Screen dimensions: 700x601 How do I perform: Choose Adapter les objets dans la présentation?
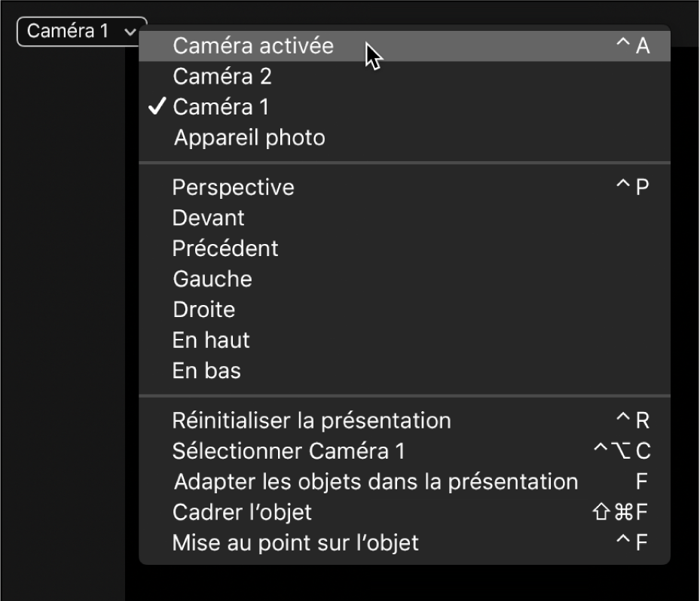[x=376, y=480]
